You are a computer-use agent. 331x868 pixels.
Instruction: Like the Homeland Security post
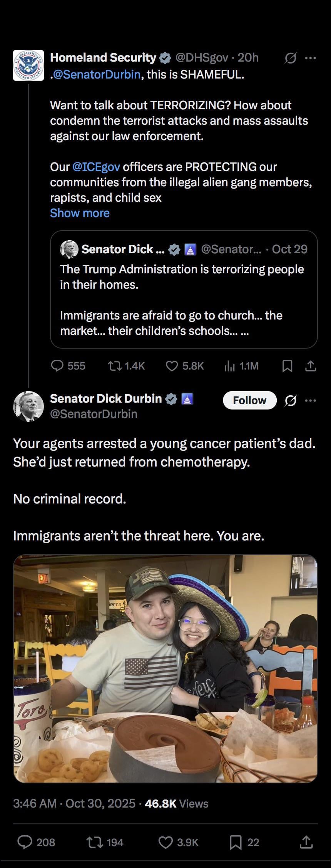172,366
